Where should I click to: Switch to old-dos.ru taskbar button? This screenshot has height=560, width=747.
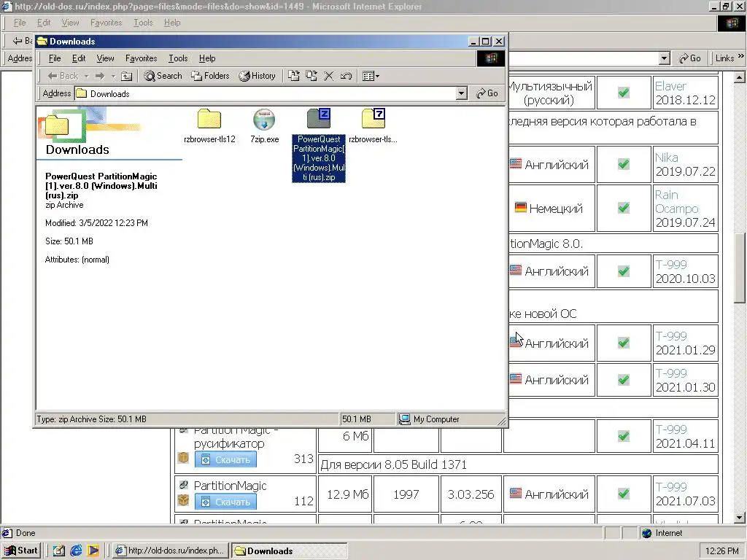(171, 551)
